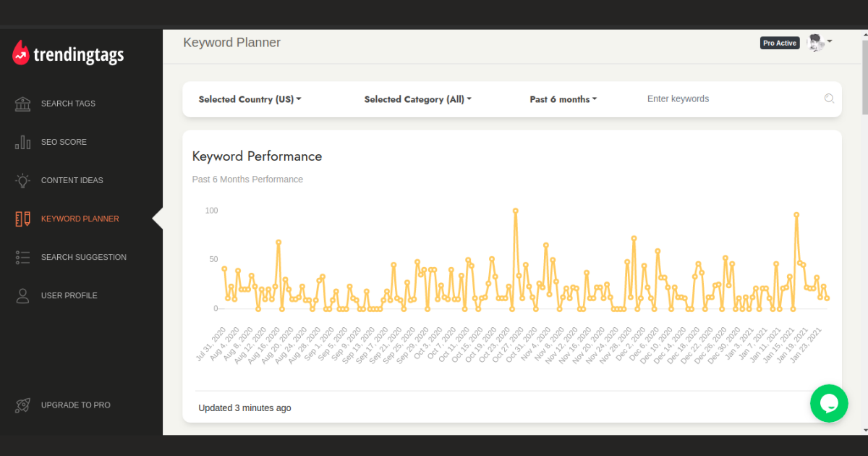The image size is (868, 456).
Task: Click the trendingtags brand name text
Action: coord(79,55)
